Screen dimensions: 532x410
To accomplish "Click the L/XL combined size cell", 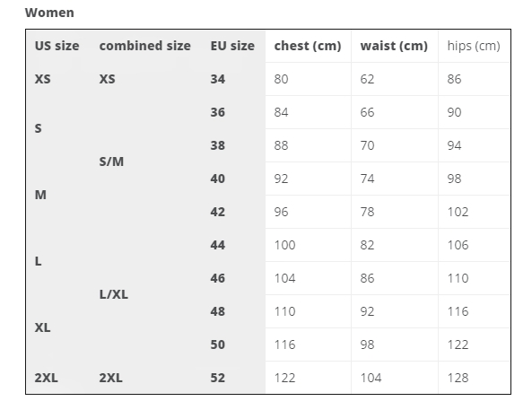I will coord(114,294).
